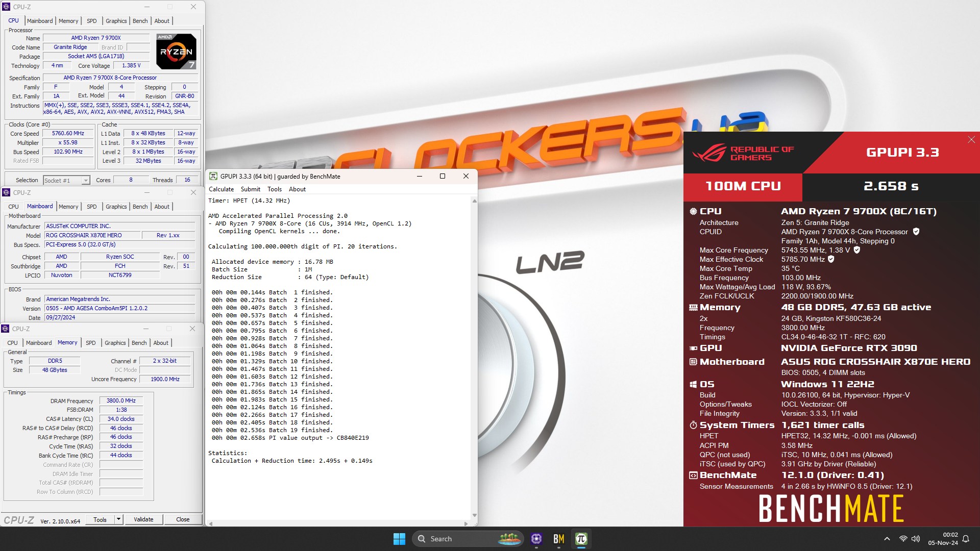Image resolution: width=980 pixels, height=551 pixels.
Task: Open Bench tab in top CPU-Z window
Action: coord(140,21)
